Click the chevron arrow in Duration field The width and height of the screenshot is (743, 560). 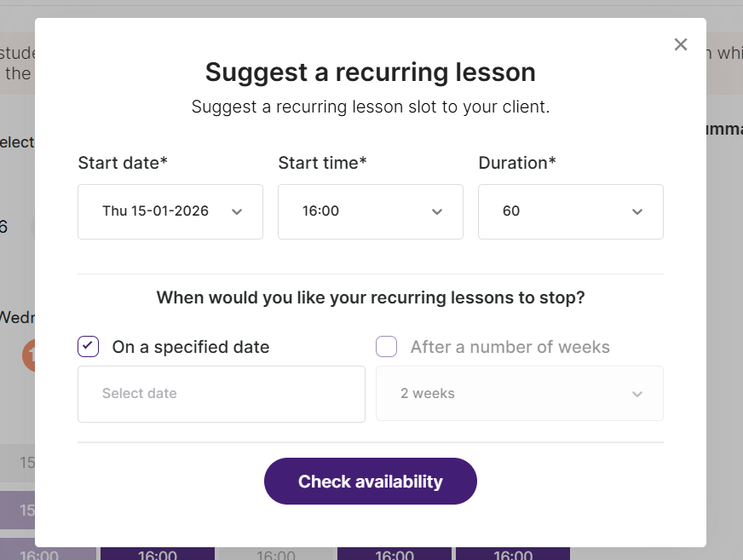click(x=637, y=211)
